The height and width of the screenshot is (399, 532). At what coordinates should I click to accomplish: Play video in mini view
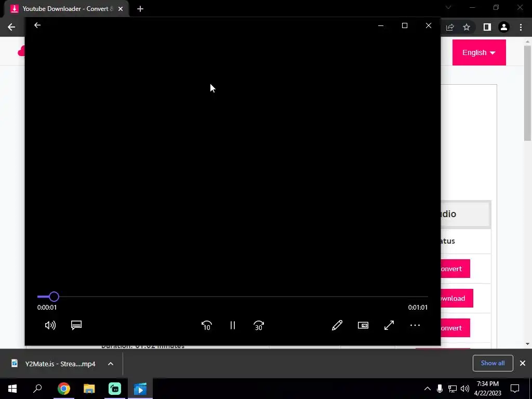[363, 325]
